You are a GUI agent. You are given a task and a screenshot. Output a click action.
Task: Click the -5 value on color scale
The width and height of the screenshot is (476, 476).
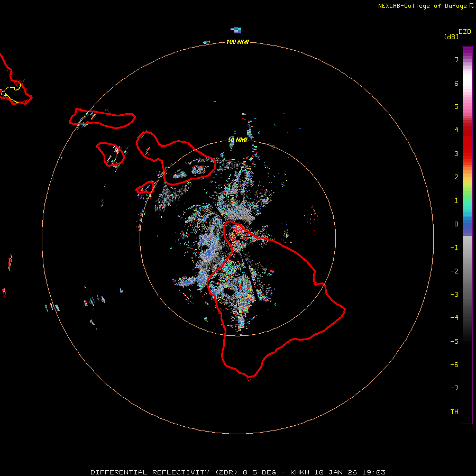(x=454, y=342)
